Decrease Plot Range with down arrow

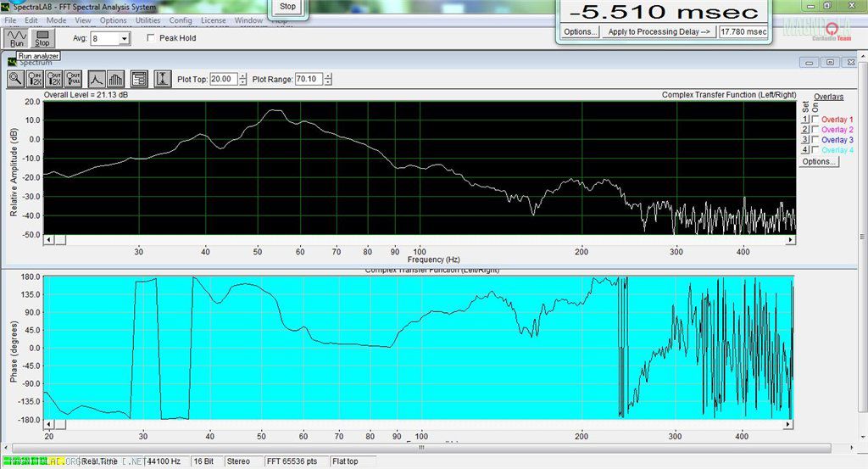328,82
